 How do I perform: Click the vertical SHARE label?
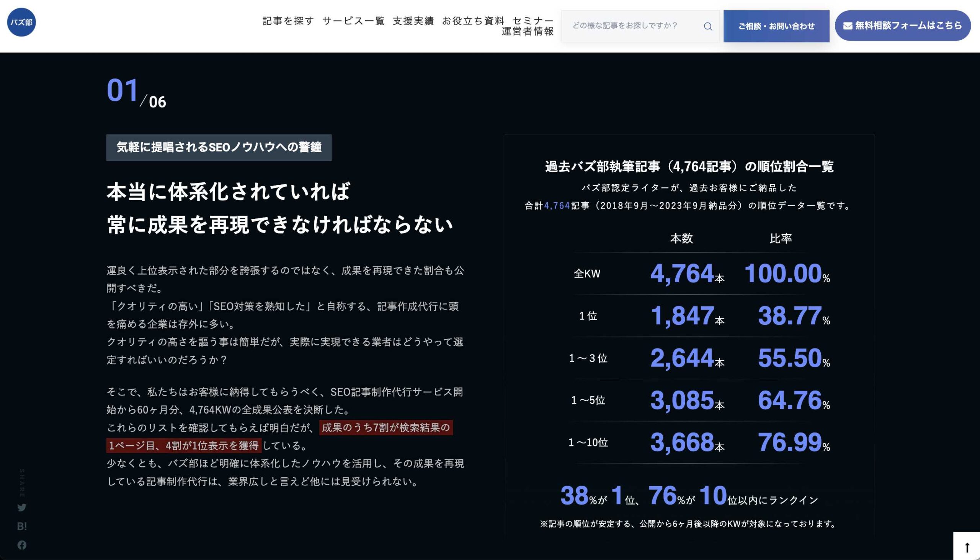(x=22, y=483)
